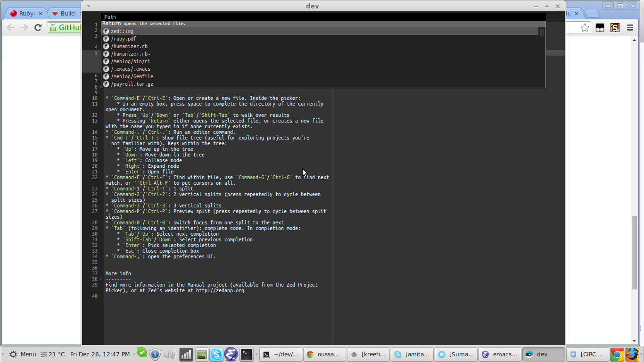Viewport: 644px width, 362px height.
Task: Switch to the ~/dev/ terminal taskbar item
Action: click(281, 354)
